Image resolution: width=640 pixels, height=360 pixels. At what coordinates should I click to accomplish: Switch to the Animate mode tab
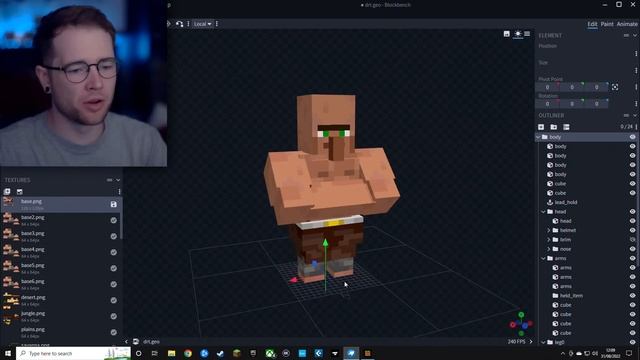[627, 24]
